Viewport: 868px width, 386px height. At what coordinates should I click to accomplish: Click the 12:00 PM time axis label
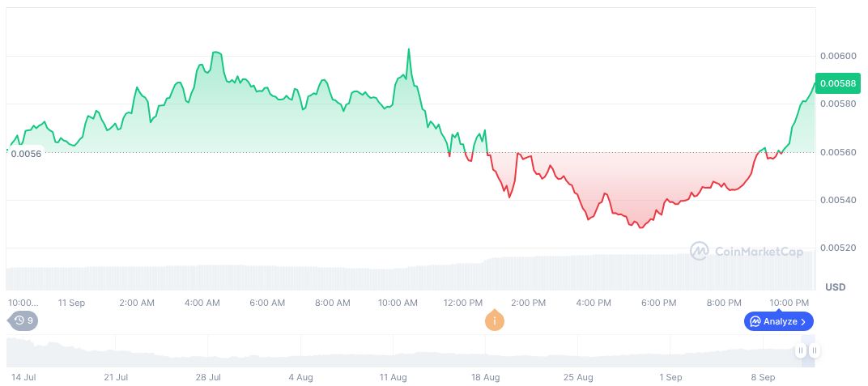coord(463,303)
